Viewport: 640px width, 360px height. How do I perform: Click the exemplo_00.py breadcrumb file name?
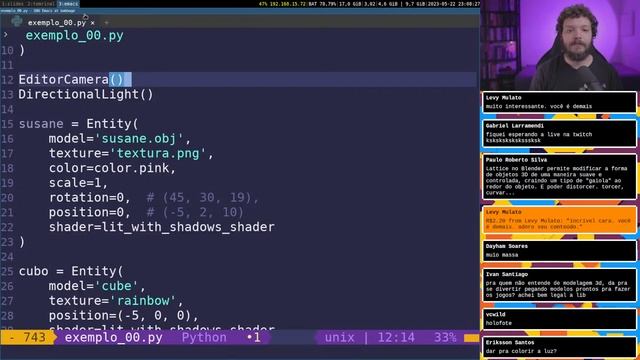pos(74,36)
